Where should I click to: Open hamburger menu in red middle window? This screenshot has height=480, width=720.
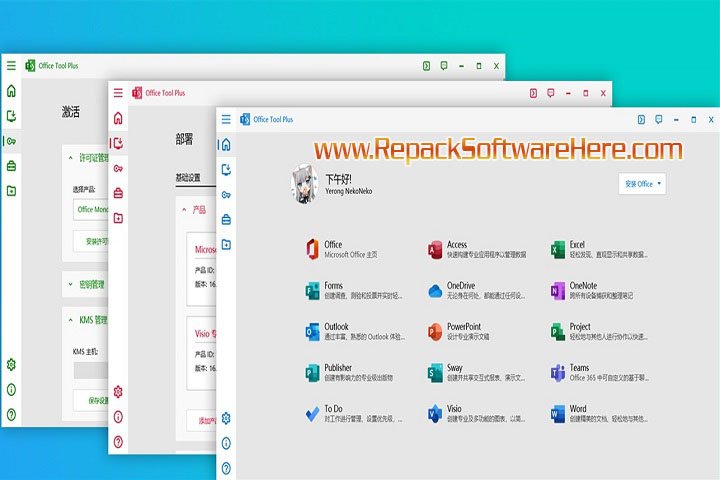(x=118, y=93)
